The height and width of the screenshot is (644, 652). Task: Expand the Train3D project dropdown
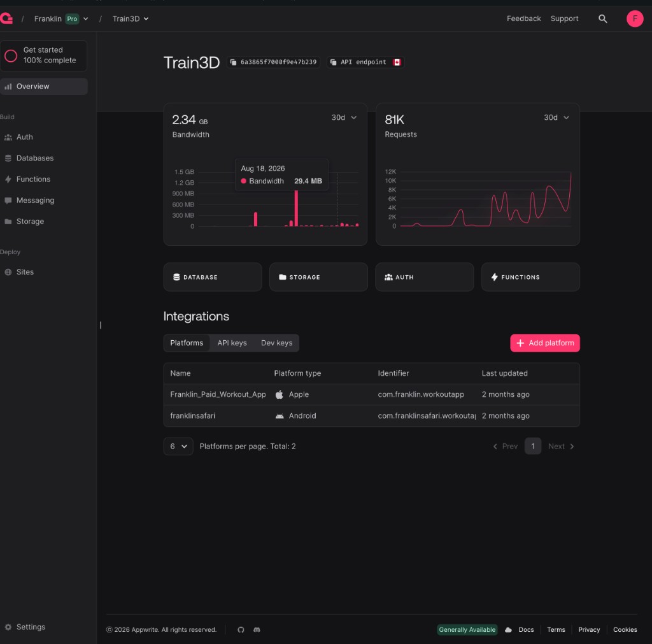(146, 18)
